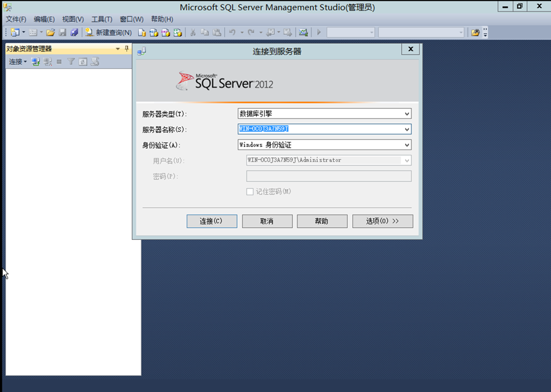This screenshot has height=392, width=551.
Task: Click Connect Object Explorer icon in panel toolbar
Action: click(x=36, y=62)
